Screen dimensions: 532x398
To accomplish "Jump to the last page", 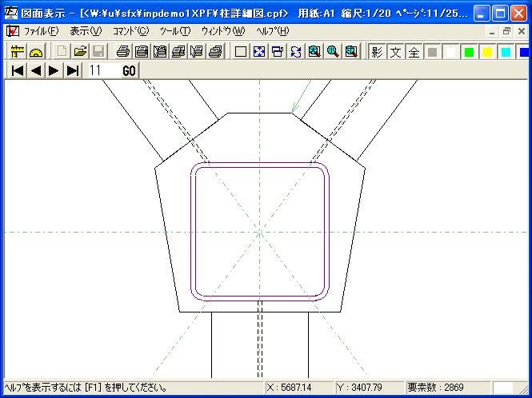I will [73, 70].
